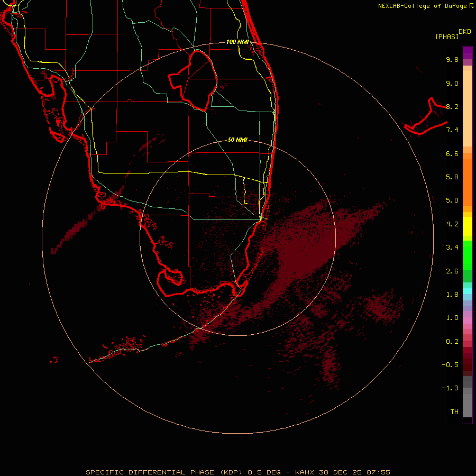Image resolution: width=476 pixels, height=476 pixels.
Task: Select the 1.0 legend value
Action: pos(452,318)
